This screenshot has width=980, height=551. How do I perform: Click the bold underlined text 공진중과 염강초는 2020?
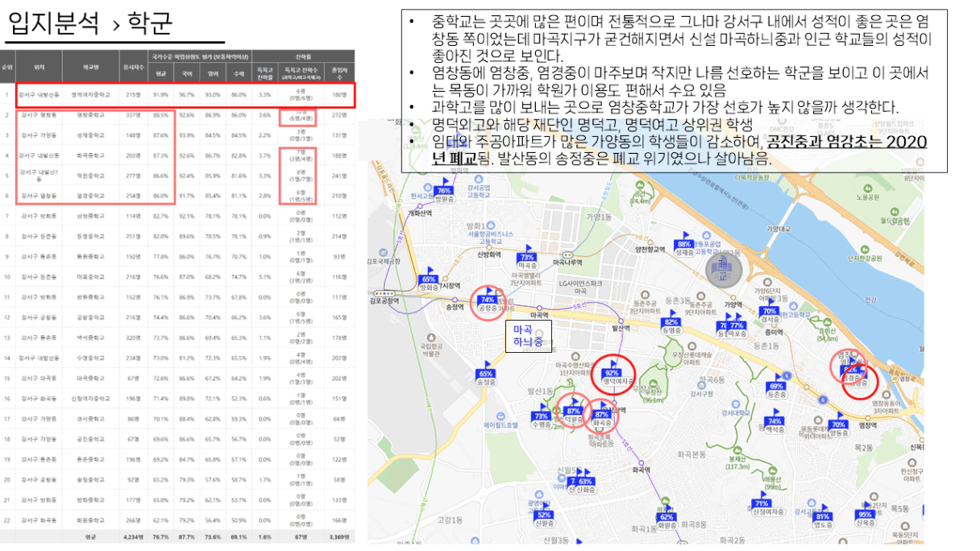click(x=848, y=143)
